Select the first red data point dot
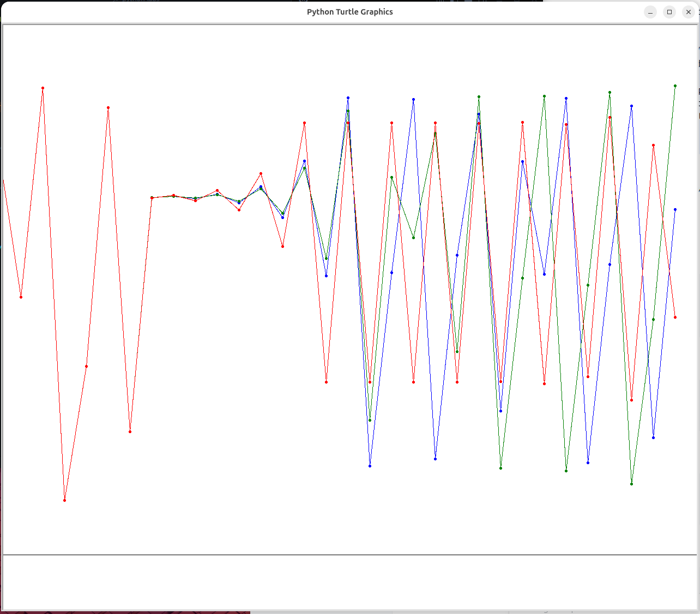The width and height of the screenshot is (700, 614). tap(21, 297)
